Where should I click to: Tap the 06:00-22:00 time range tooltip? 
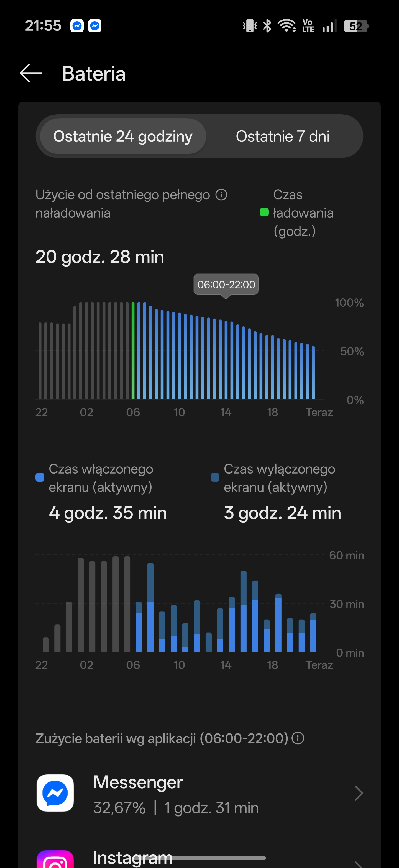tap(226, 285)
